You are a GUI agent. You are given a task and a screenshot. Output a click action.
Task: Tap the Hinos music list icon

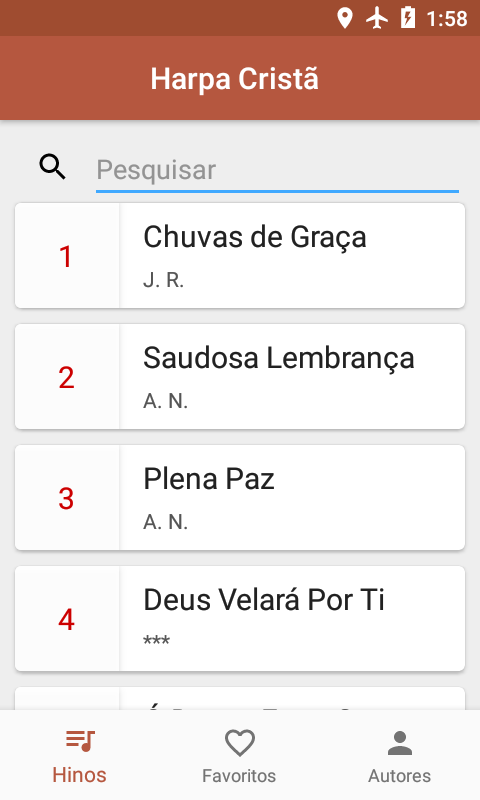(80, 741)
